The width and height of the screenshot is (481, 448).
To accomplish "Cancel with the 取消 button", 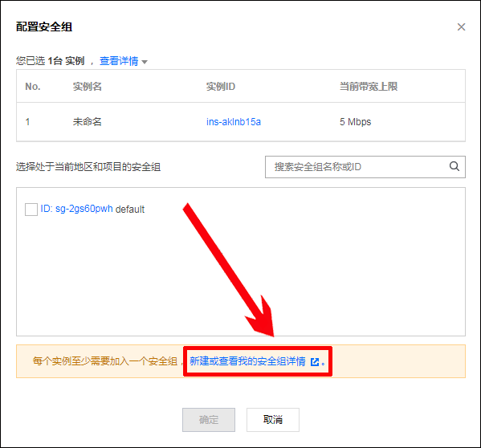I will click(273, 419).
